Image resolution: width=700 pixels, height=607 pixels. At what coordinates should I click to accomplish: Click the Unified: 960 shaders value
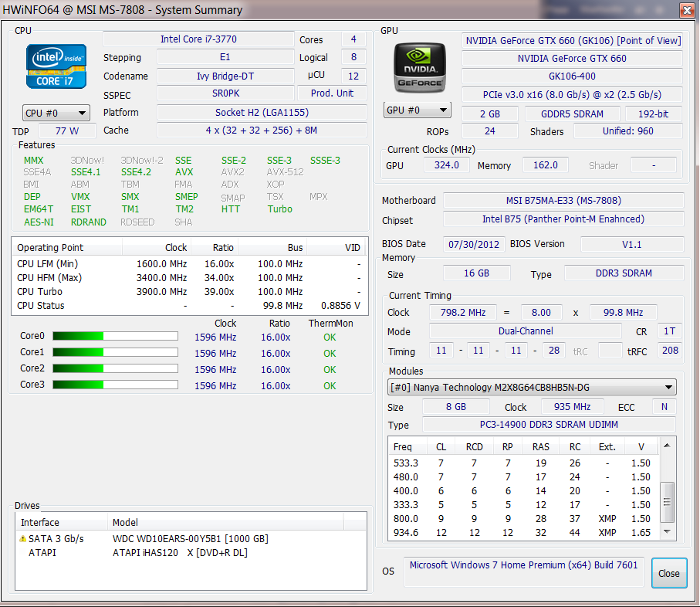[x=627, y=131]
